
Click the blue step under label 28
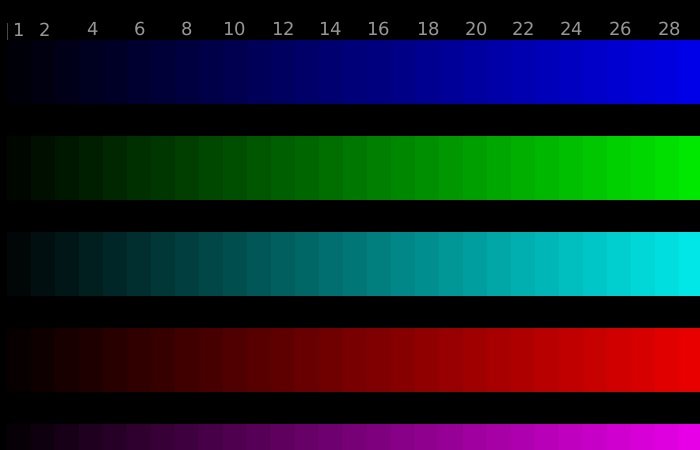666,72
